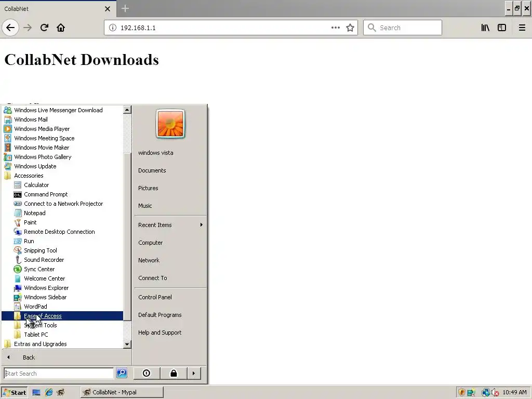
Task: Open Windows Meeting Space
Action: click(x=62, y=138)
